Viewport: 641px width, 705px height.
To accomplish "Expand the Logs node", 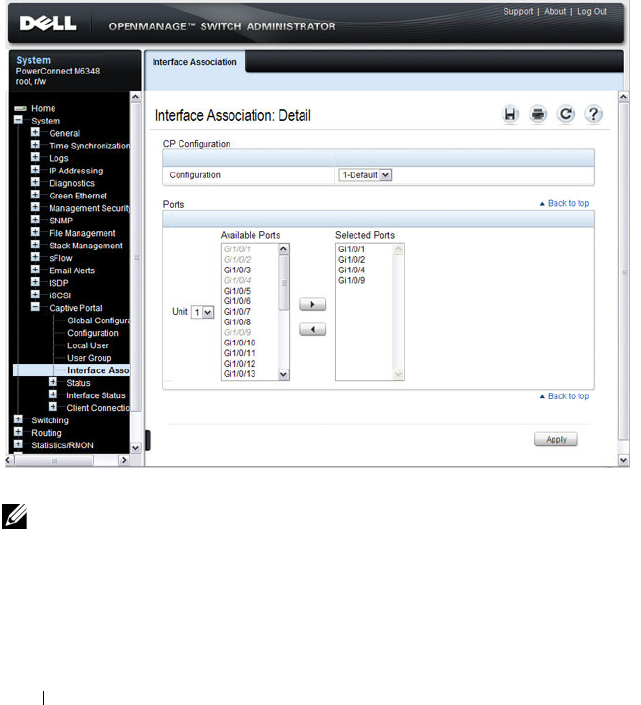I will point(35,157).
